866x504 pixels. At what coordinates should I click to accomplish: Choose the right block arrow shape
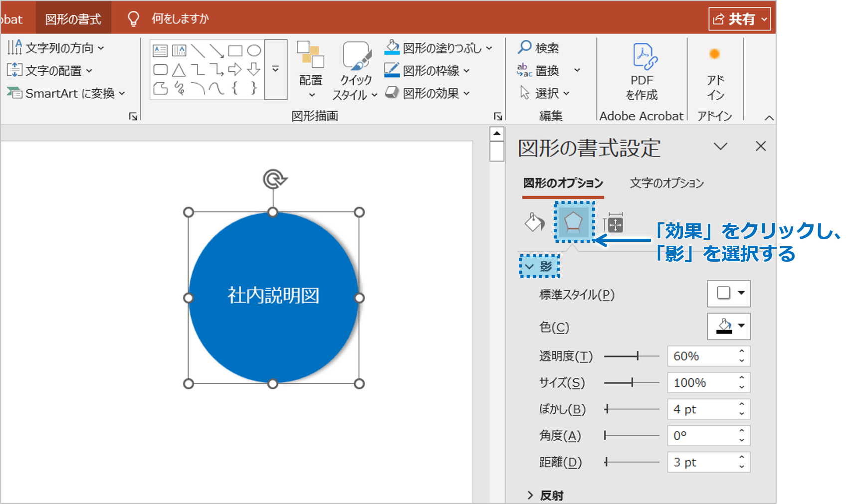235,69
